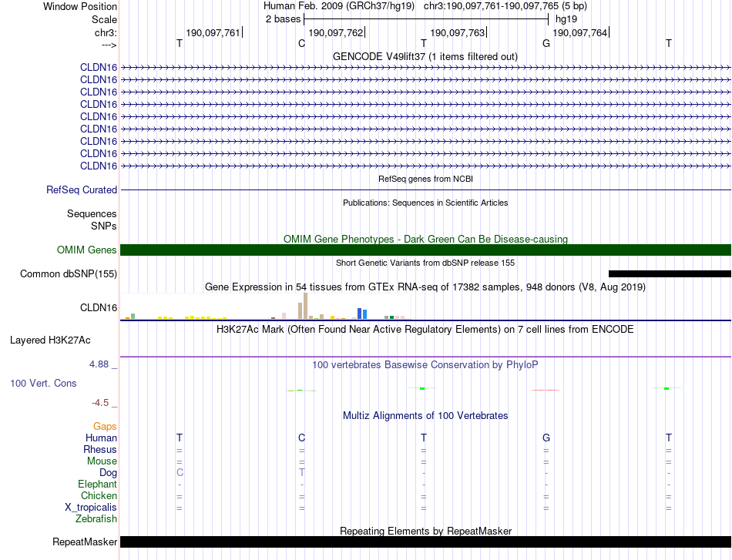This screenshot has height=560, width=732.
Task: Click the Gaps row label
Action: [x=105, y=427]
